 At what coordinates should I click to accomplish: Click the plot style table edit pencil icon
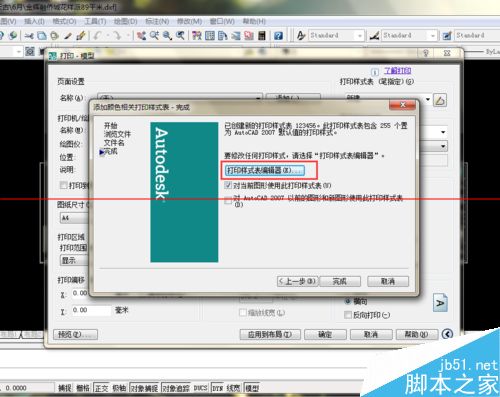[440, 100]
